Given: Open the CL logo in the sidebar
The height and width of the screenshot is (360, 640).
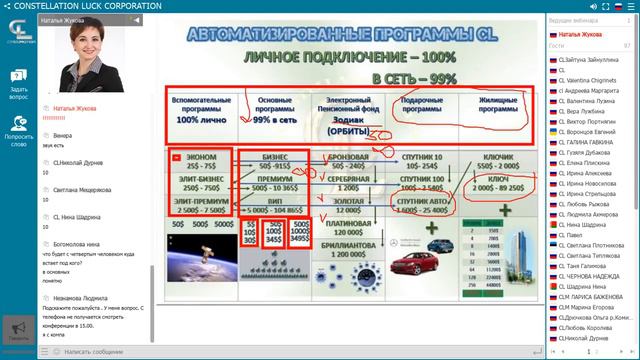Looking at the screenshot, I should (20, 31).
